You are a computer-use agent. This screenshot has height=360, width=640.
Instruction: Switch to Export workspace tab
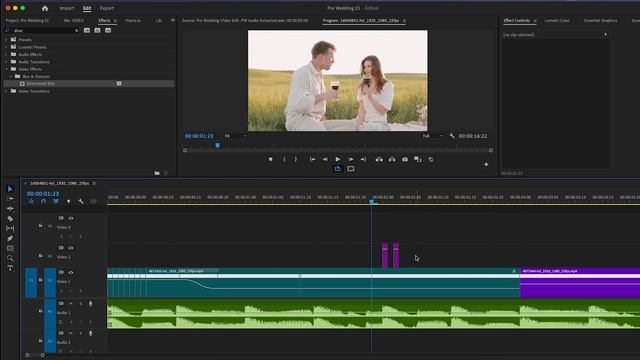click(x=107, y=8)
